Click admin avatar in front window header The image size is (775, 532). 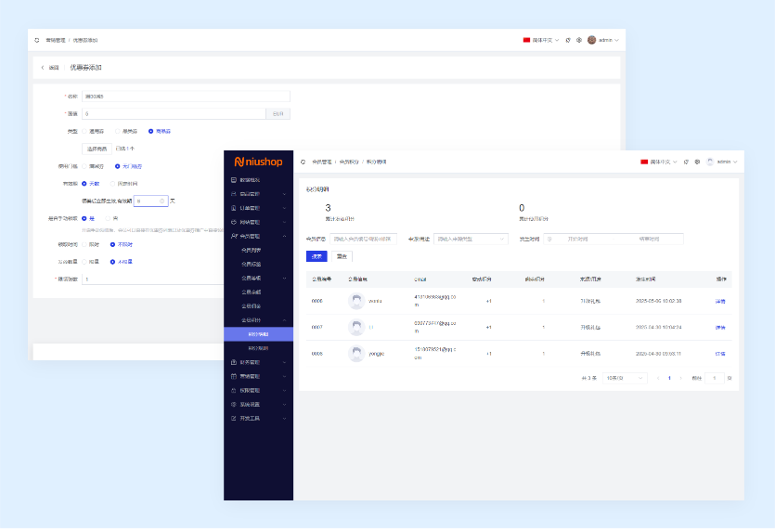click(710, 162)
